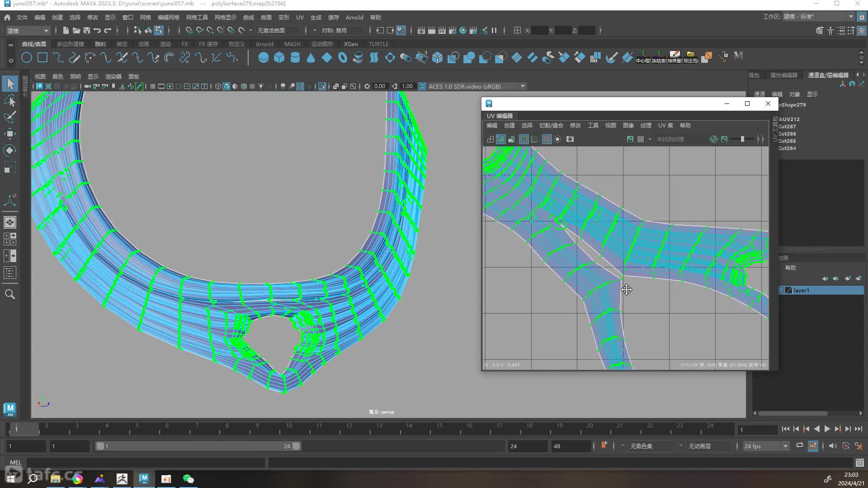Open the 24 fps frame rate dropdown
The image size is (868, 488).
pos(766,446)
